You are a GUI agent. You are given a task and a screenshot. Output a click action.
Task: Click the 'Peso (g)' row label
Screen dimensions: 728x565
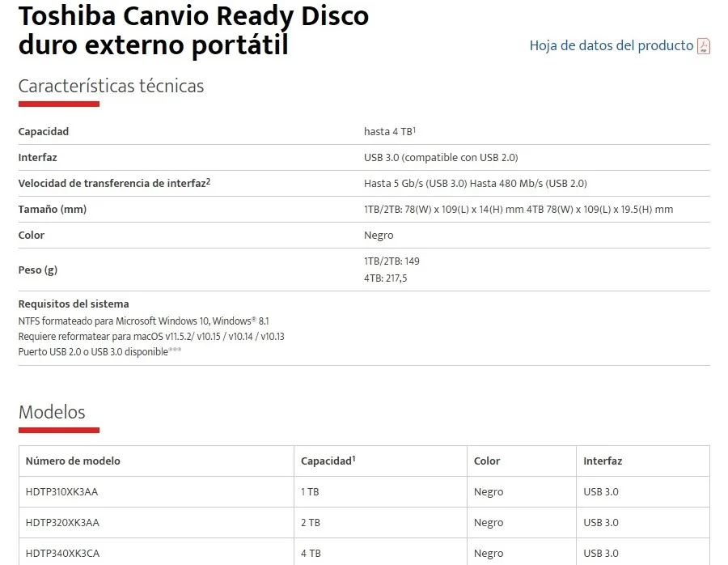38,270
